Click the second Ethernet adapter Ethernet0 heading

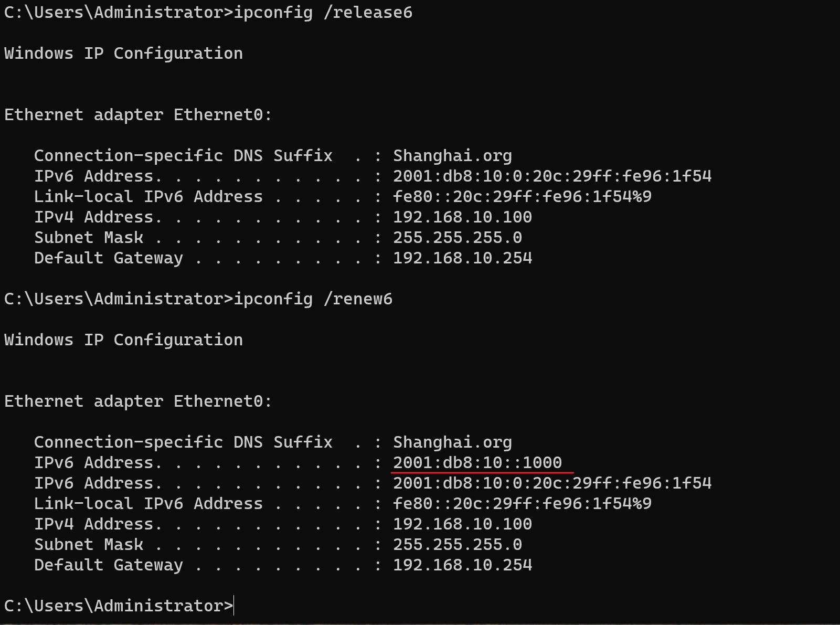[x=139, y=401]
